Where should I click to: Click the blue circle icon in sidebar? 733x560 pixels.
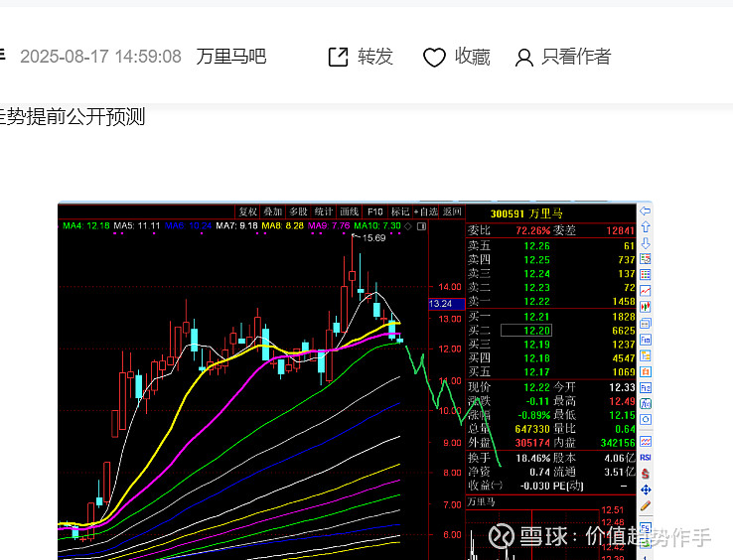[646, 419]
